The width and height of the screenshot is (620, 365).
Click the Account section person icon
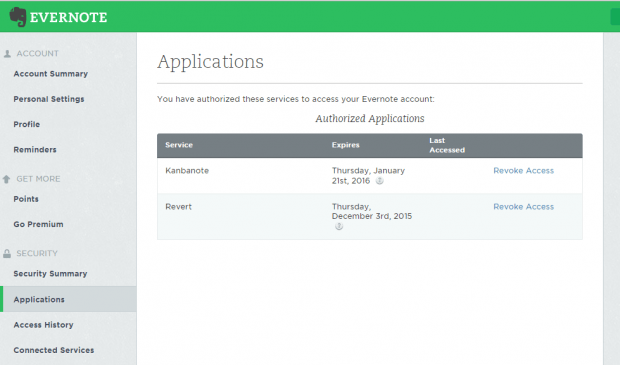7,54
